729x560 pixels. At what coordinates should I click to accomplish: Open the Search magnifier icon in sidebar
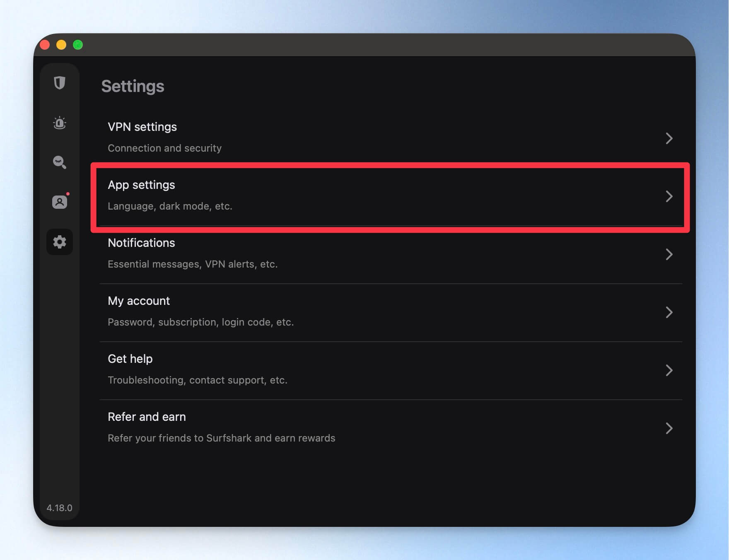tap(60, 162)
